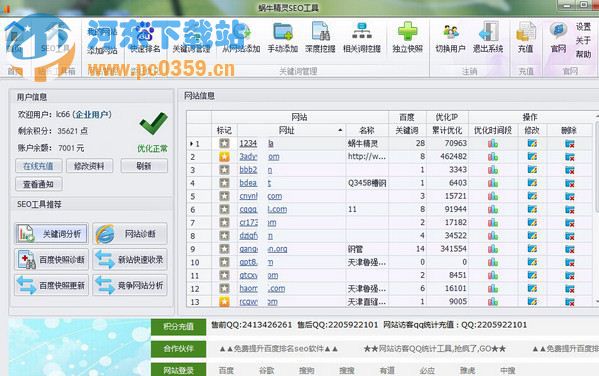
Task: Click the 刷新 button
Action: point(144,166)
